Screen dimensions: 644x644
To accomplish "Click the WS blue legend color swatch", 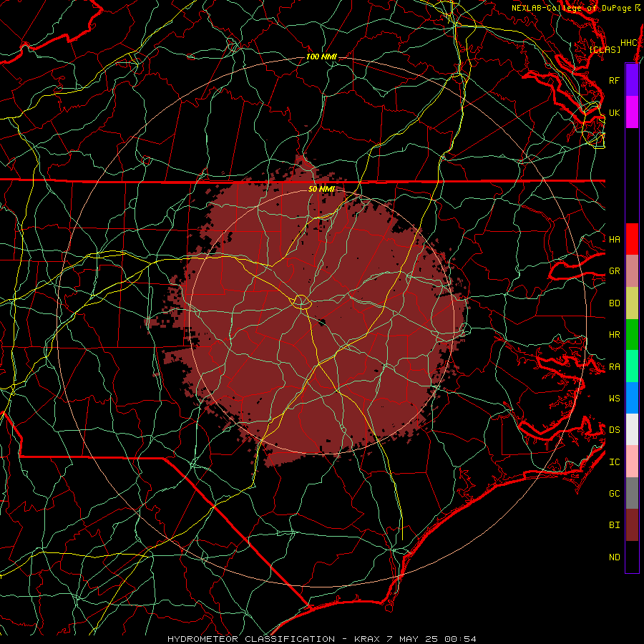I will (632, 398).
